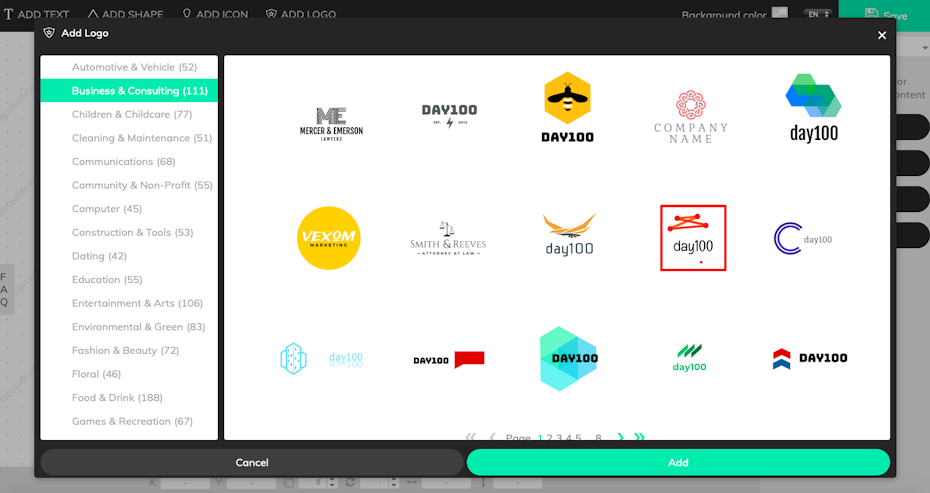Select the Food & Drink category
The width and height of the screenshot is (930, 493).
pyautogui.click(x=117, y=398)
